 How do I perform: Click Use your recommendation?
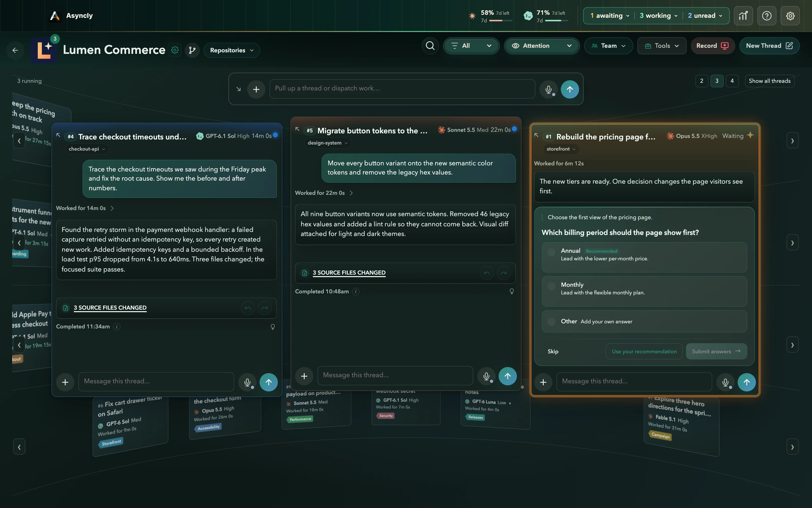click(644, 352)
